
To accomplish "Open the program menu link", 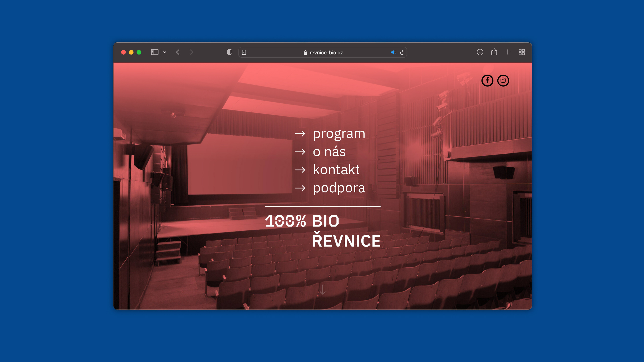I will 339,134.
